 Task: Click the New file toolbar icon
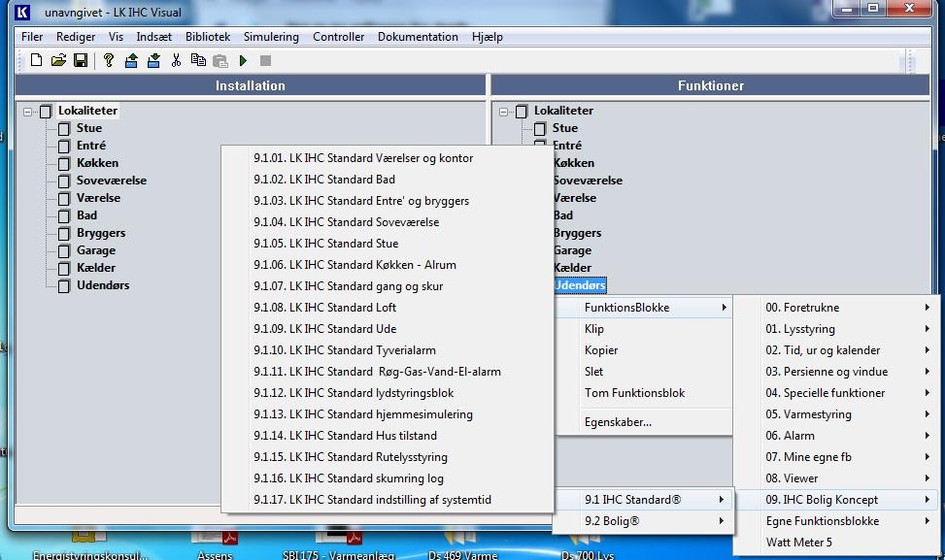click(37, 60)
